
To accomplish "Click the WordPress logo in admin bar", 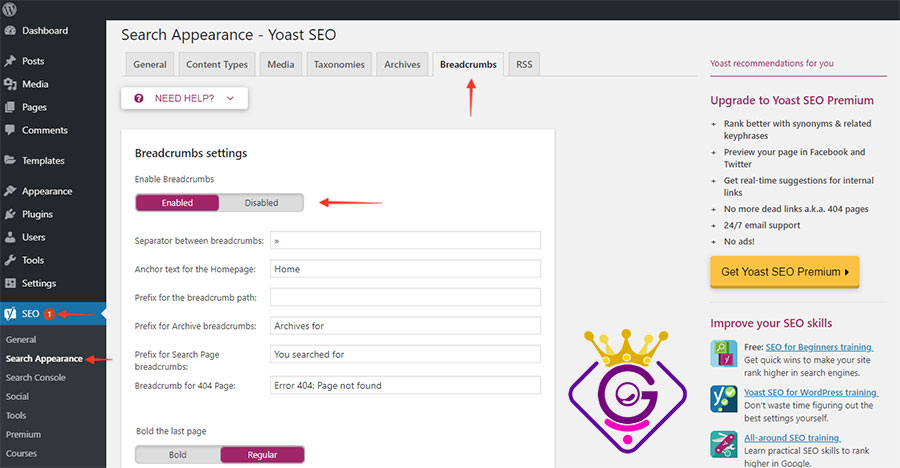I will (x=10, y=9).
